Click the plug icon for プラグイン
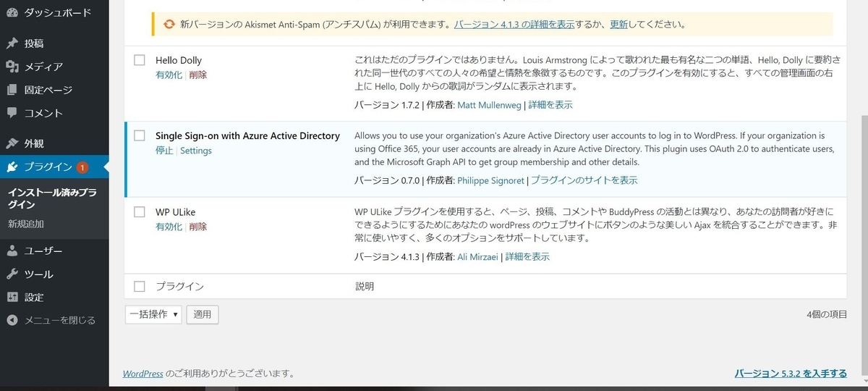Viewport: 868px width, 391px height. tap(12, 167)
